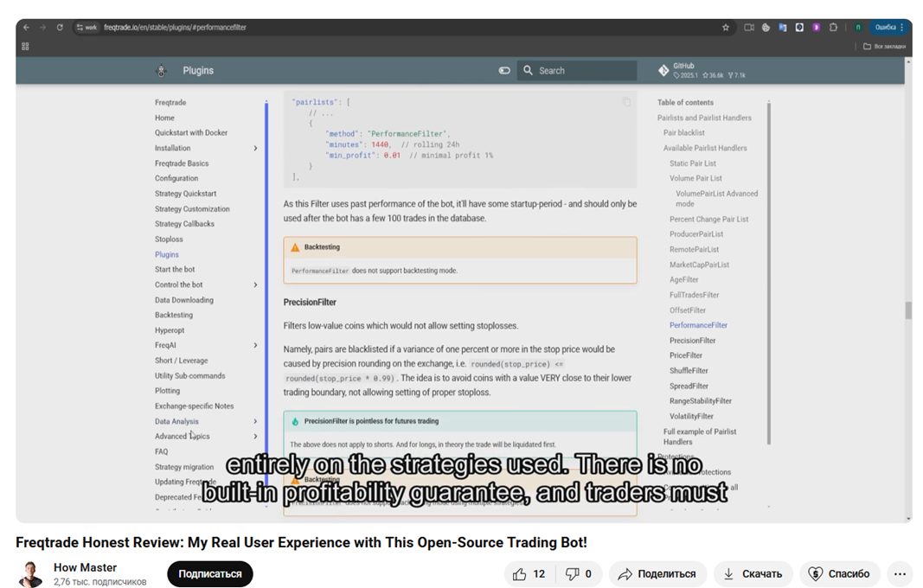Screen dimensions: 923x588
Task: Open Strategy Quickstart page
Action: coord(185,194)
